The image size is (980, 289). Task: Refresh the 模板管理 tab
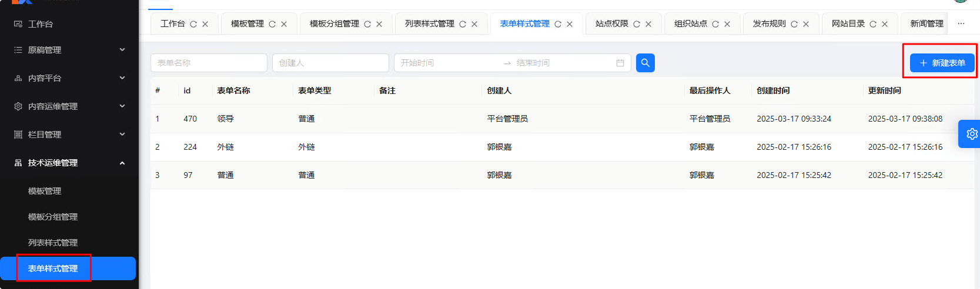[x=272, y=24]
